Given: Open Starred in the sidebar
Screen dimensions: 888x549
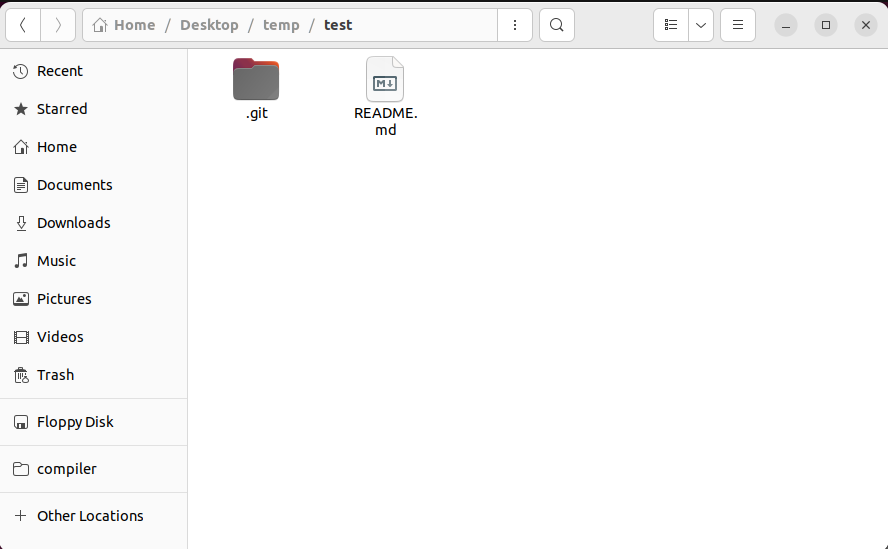Looking at the screenshot, I should 93,109.
